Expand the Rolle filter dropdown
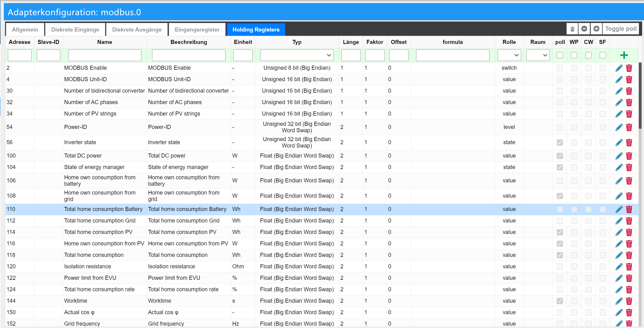644x328 pixels. pos(509,55)
